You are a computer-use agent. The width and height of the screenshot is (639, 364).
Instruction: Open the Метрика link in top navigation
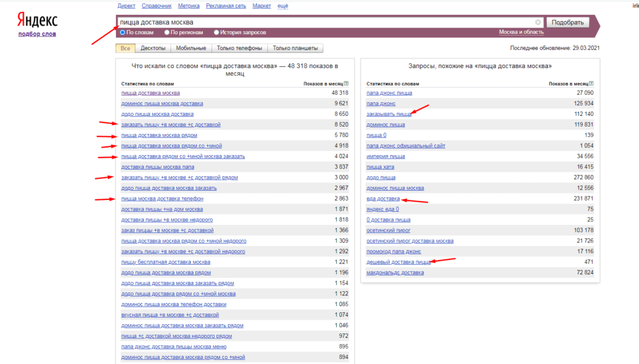pyautogui.click(x=188, y=5)
